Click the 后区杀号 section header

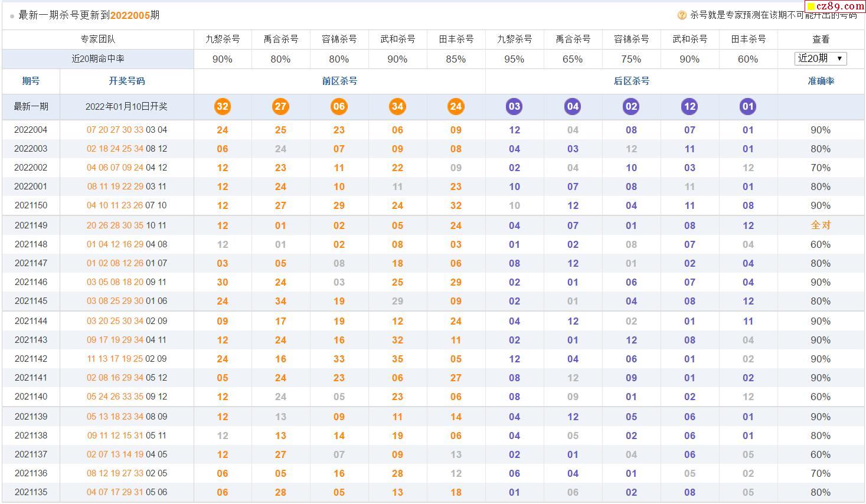[x=632, y=81]
